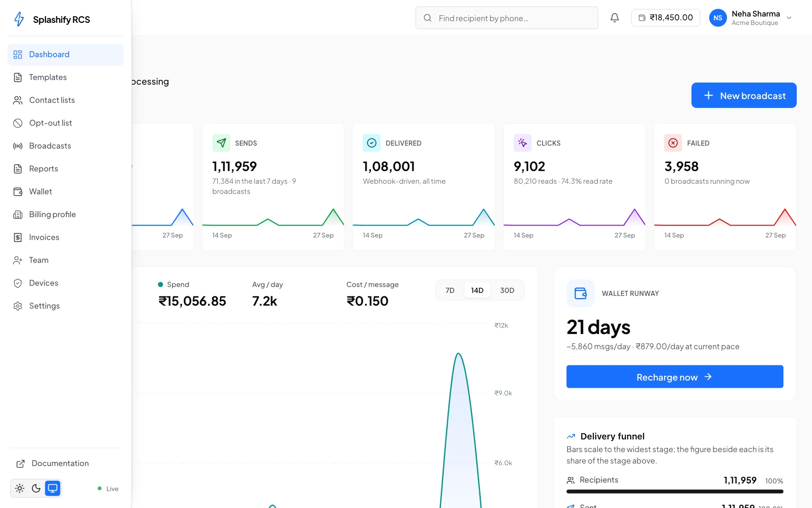Open the Opt-out list

[66, 123]
